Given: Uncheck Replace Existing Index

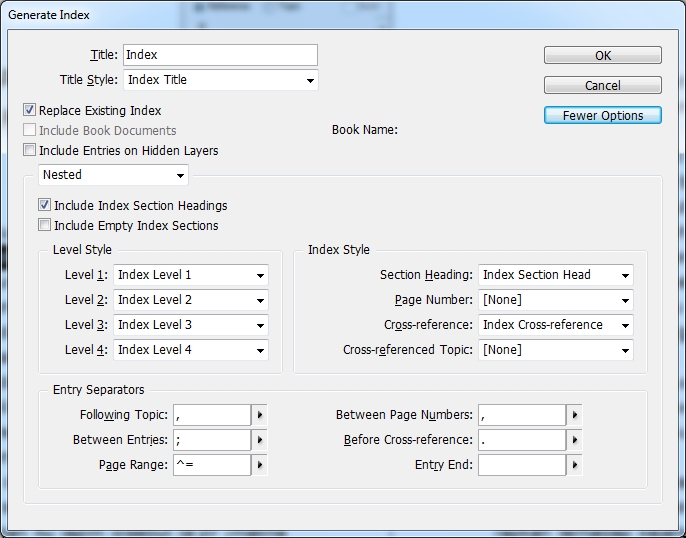Looking at the screenshot, I should pos(29,110).
